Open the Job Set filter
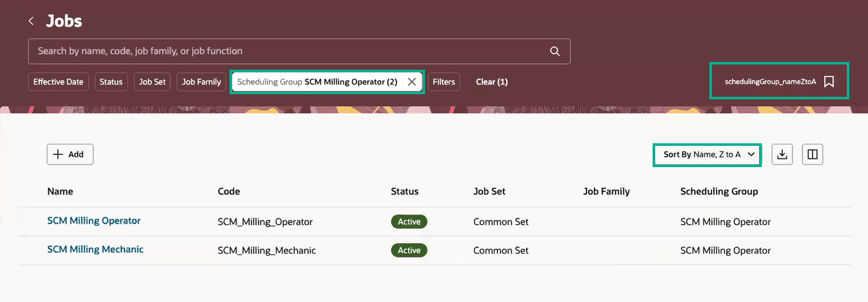Image resolution: width=868 pixels, height=302 pixels. 152,82
